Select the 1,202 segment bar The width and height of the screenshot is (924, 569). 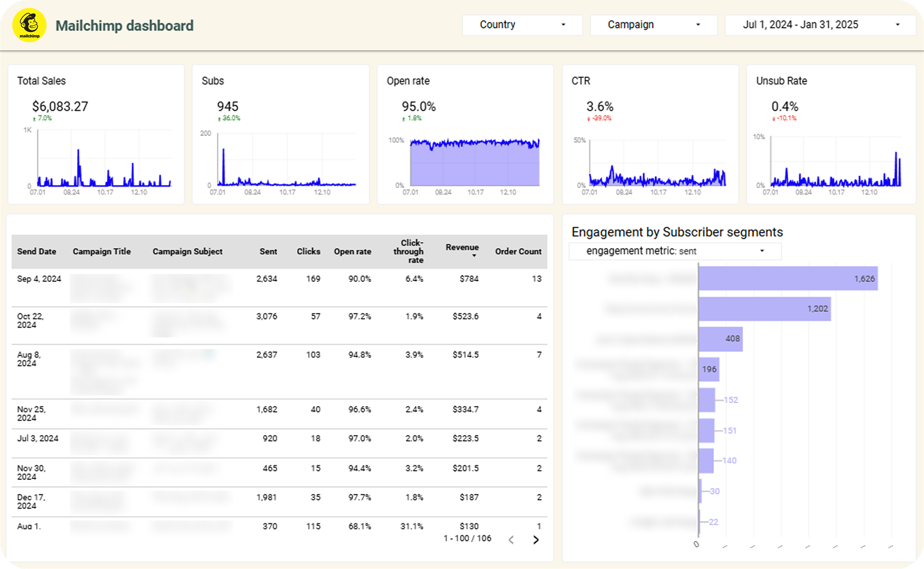click(x=764, y=308)
